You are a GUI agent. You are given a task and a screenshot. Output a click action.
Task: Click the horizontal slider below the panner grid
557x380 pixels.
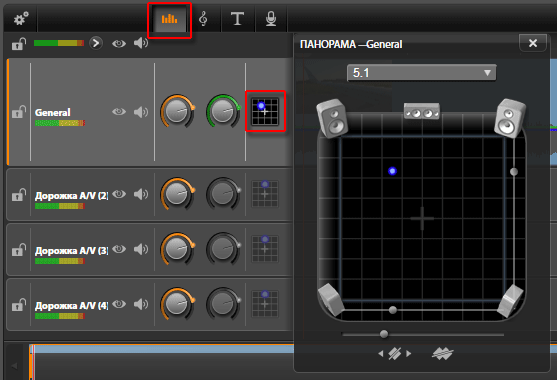tap(423, 334)
